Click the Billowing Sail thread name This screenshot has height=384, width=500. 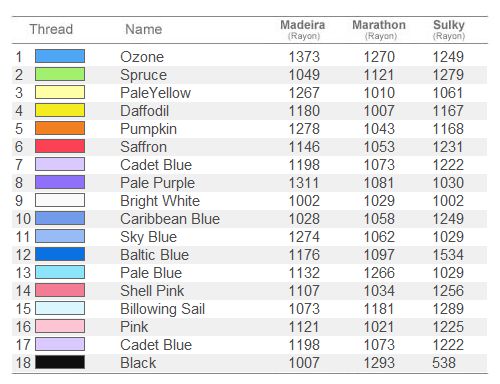[162, 309]
